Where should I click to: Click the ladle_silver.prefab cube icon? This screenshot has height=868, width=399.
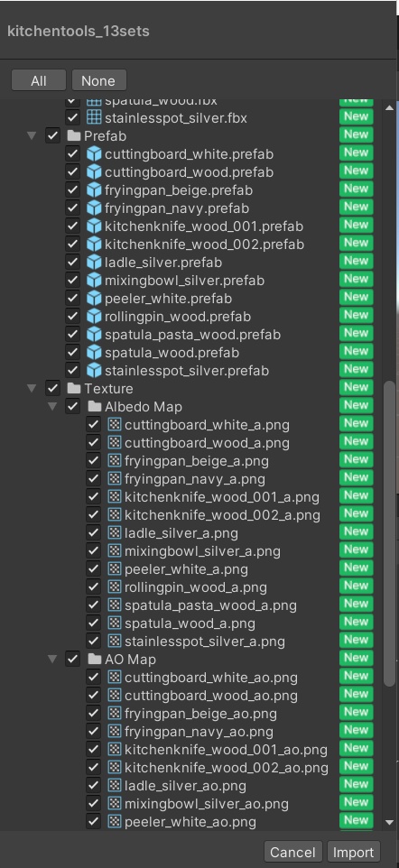(x=94, y=263)
